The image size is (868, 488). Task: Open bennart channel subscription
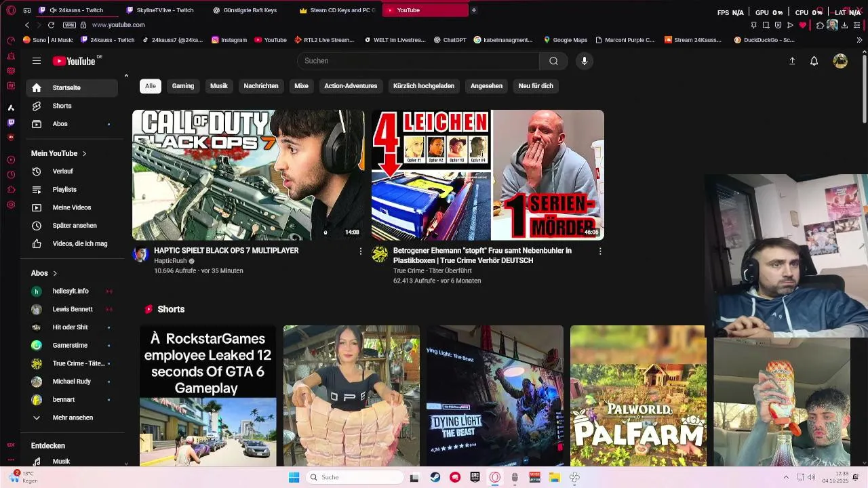(72, 400)
